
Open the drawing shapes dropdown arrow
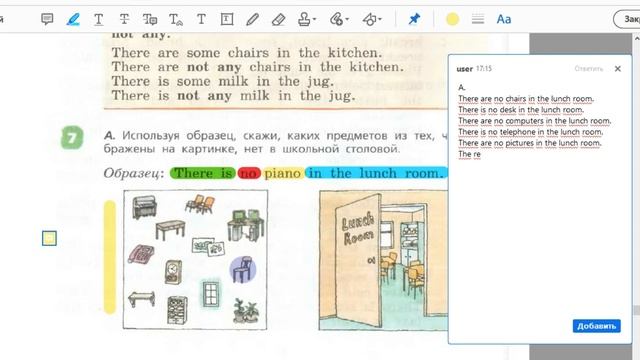tap(380, 19)
